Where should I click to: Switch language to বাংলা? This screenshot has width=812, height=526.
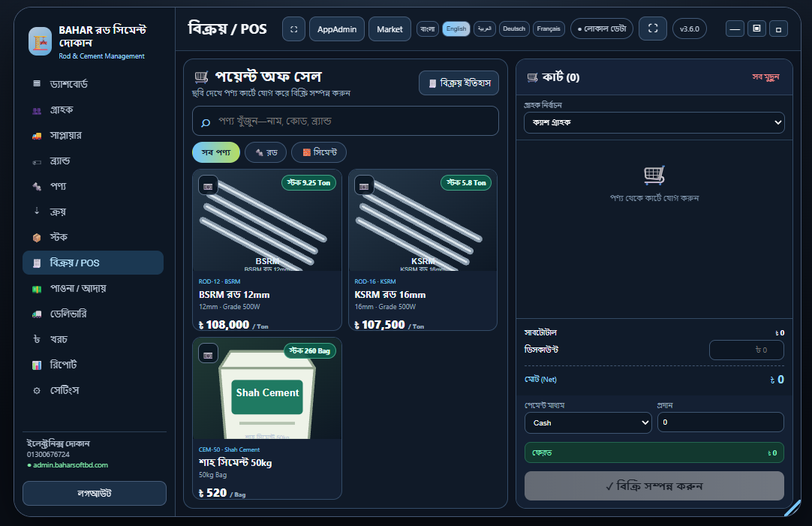click(x=427, y=29)
